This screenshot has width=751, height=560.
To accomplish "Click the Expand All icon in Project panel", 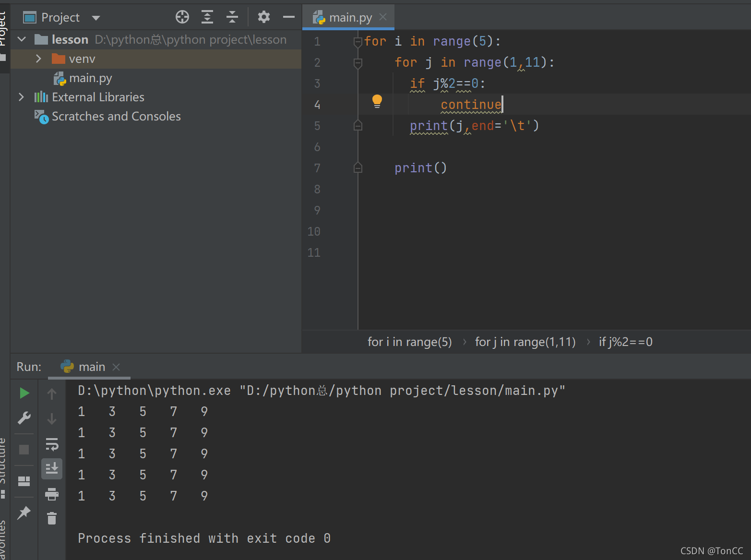I will coord(207,17).
